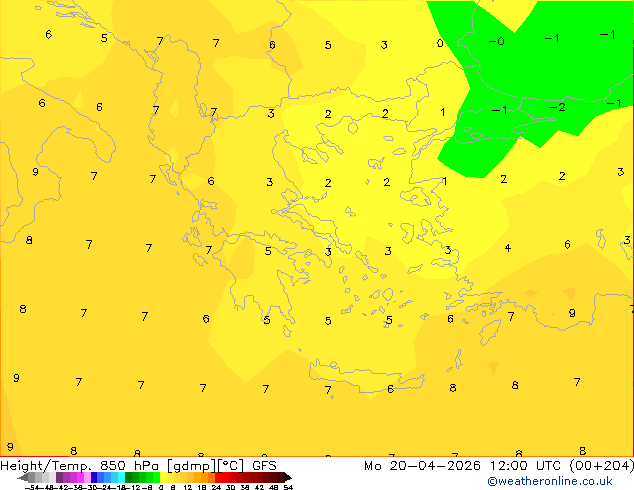Pick the darkest green legend swatch near -12
Screen dimensions: 634x490
tap(129, 477)
